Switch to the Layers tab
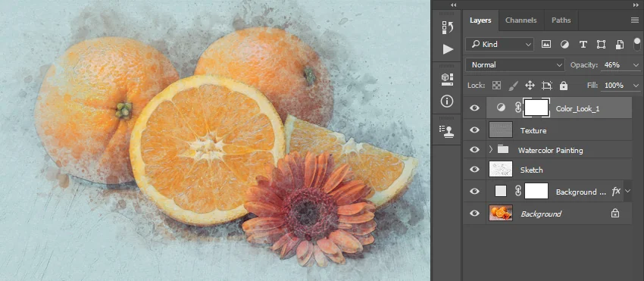Screen dimensions: 644x281 click(x=480, y=20)
